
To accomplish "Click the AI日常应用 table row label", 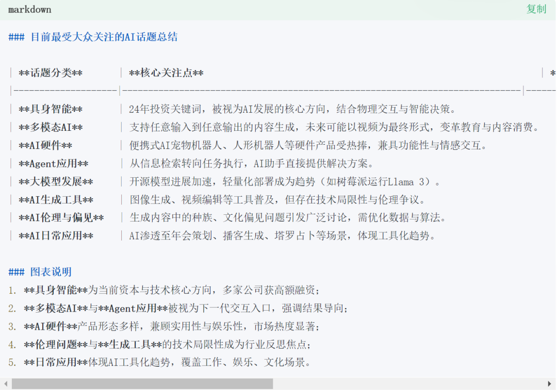I will pyautogui.click(x=56, y=236).
